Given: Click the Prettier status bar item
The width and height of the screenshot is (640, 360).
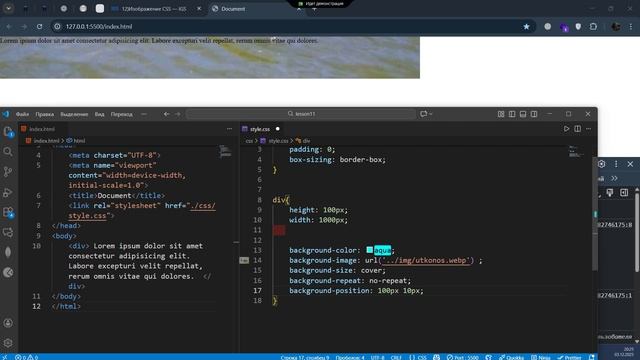Looking at the screenshot, I should pos(569,357).
